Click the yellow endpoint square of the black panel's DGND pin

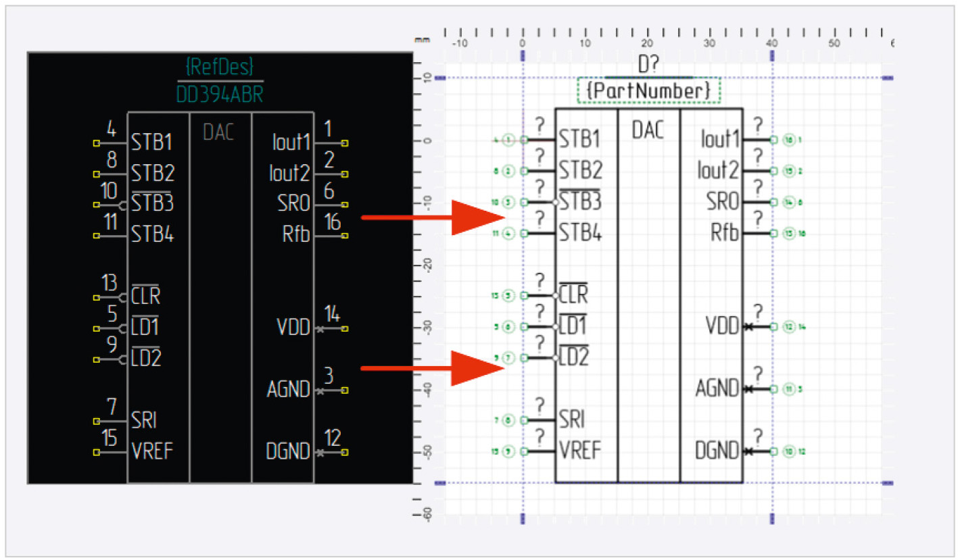345,453
